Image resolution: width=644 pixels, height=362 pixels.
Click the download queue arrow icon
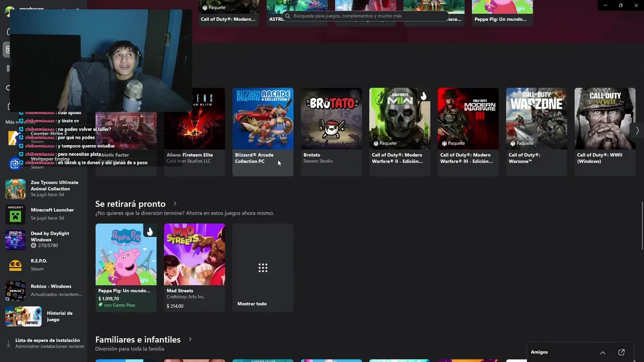pyautogui.click(x=8, y=343)
